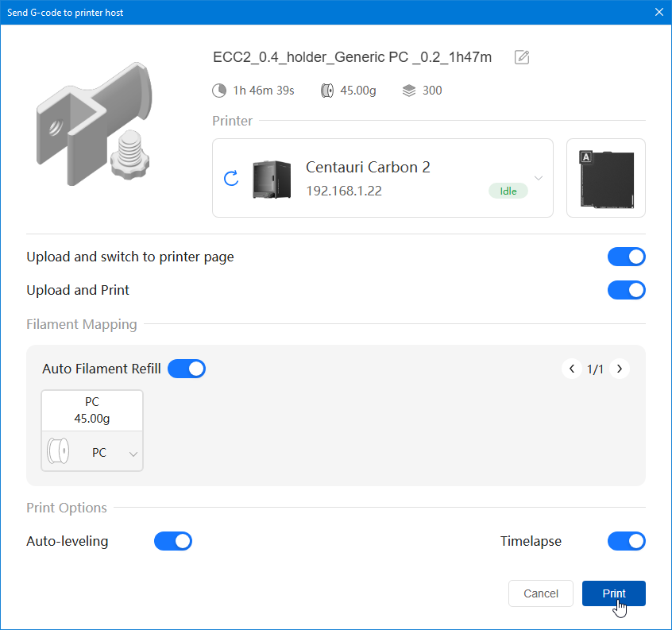Turn off the Timelapse toggle
672x630 pixels.
point(626,541)
